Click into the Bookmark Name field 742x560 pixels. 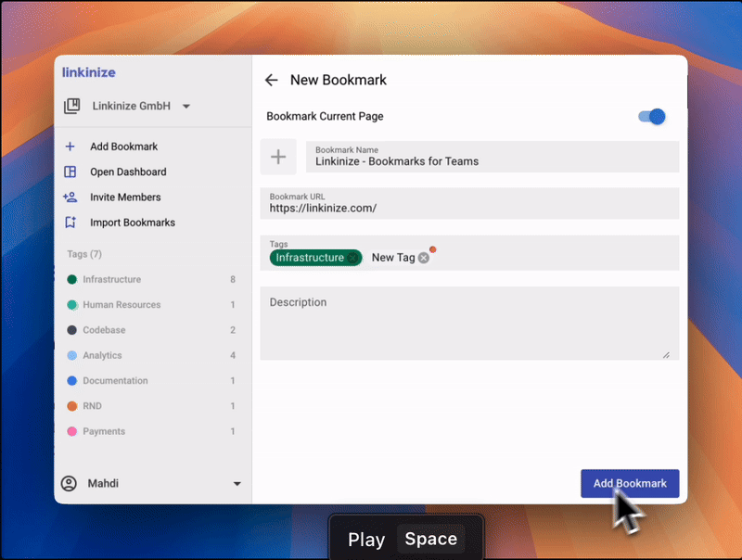pyautogui.click(x=493, y=157)
